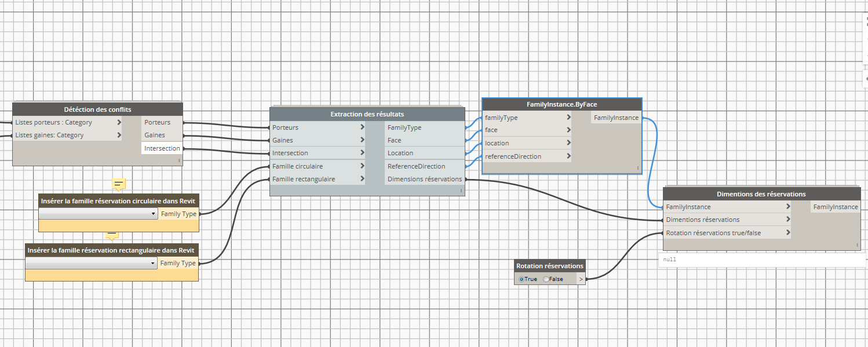Click the chevron beside Famille circulaire input
Viewport: 868px width, 347px height.
[x=362, y=166]
